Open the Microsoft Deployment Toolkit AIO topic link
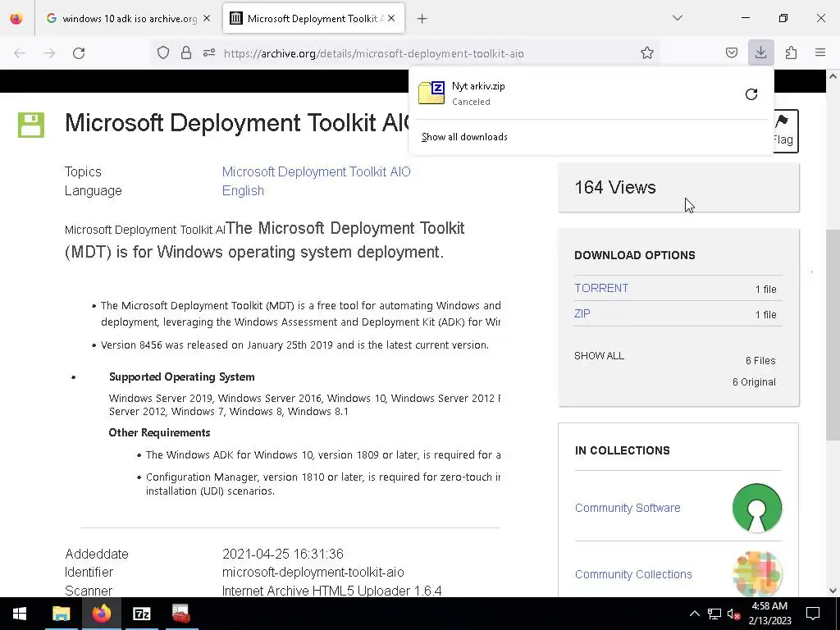This screenshot has width=840, height=630. 316,171
